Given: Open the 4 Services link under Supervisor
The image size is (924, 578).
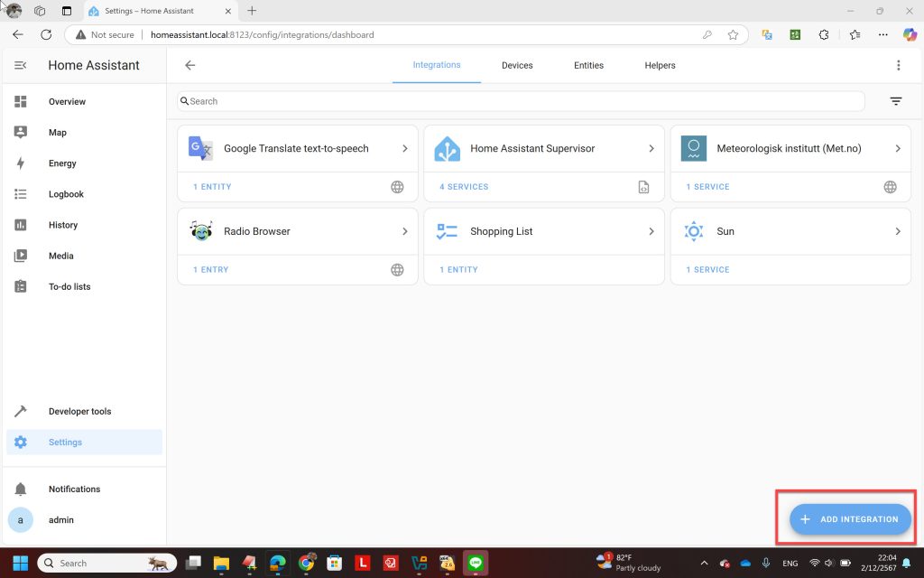Looking at the screenshot, I should pyautogui.click(x=464, y=187).
